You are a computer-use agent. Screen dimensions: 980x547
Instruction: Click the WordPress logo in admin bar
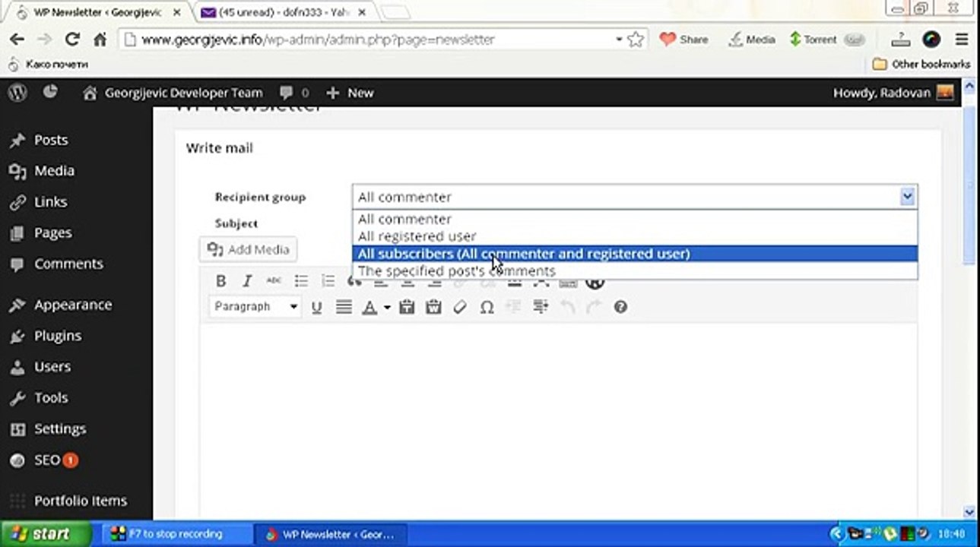pyautogui.click(x=17, y=93)
